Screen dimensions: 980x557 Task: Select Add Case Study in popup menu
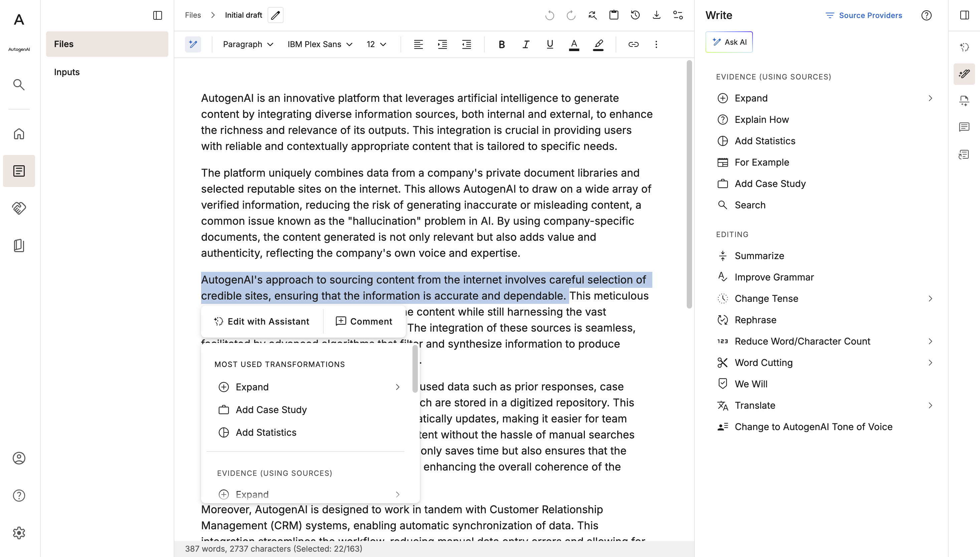click(x=271, y=410)
